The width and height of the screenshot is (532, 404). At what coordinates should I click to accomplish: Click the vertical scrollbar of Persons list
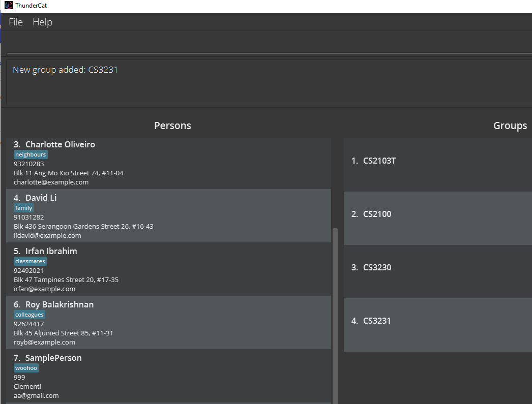coord(335,315)
